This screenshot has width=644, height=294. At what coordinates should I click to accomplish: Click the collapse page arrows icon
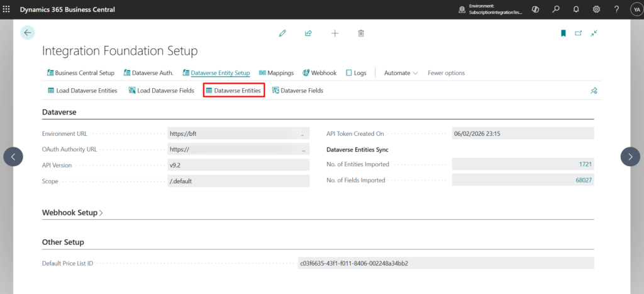594,33
